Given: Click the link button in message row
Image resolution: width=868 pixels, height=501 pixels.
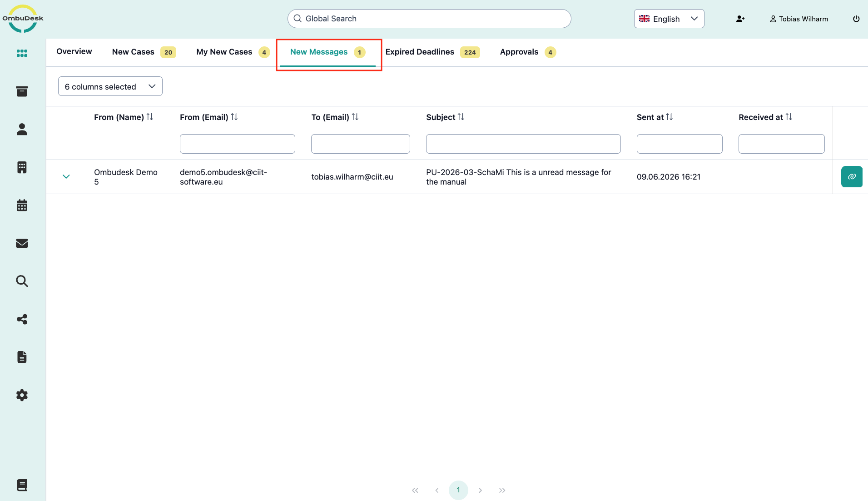Looking at the screenshot, I should tap(852, 177).
